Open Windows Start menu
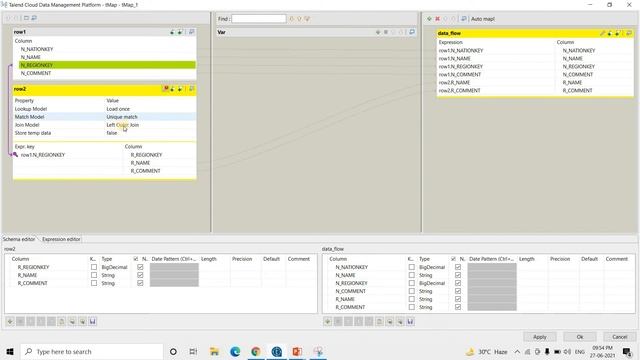 [10, 351]
